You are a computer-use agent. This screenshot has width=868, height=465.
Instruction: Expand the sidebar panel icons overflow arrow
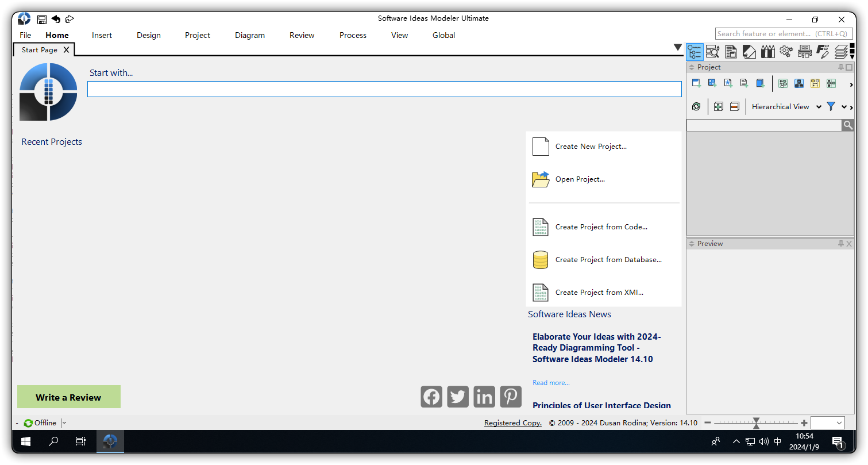click(852, 57)
